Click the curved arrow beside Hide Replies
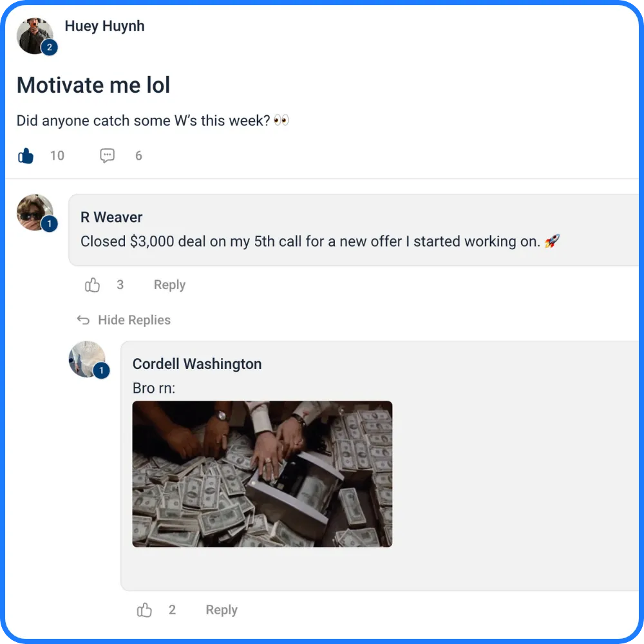 click(x=83, y=320)
